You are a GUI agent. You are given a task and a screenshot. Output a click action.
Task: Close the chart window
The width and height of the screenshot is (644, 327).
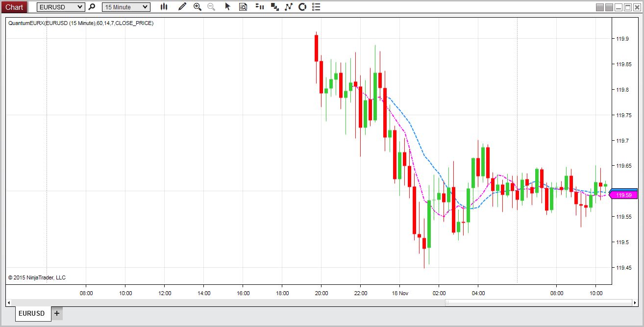[637, 7]
